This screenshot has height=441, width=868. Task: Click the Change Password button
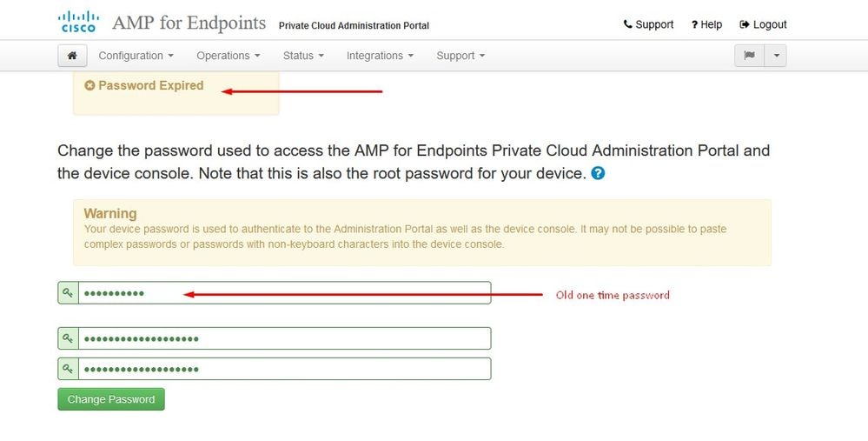coord(111,399)
